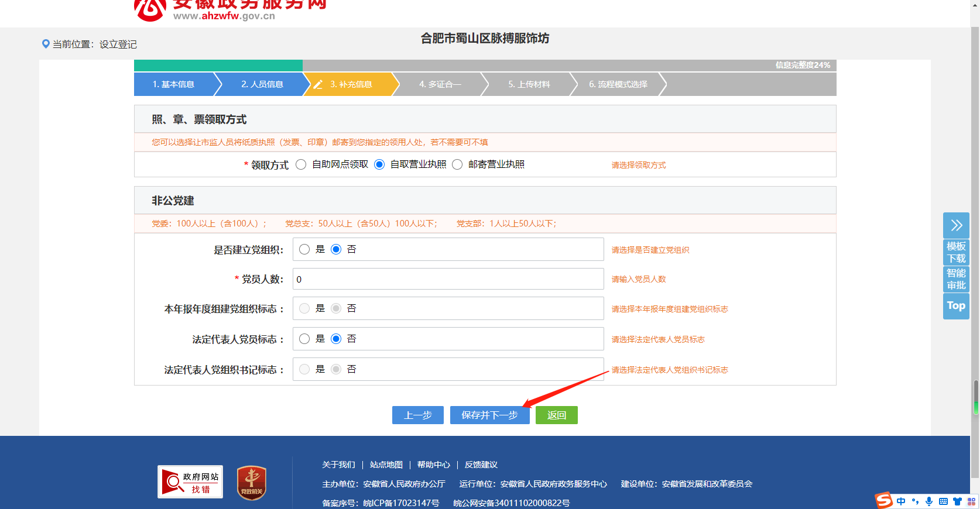Select 自取营业执照 pickup method

379,164
